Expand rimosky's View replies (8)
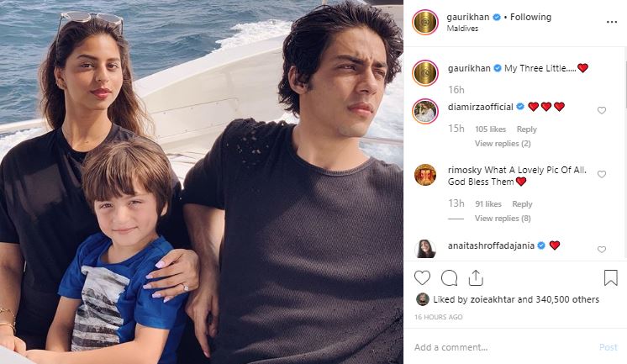The width and height of the screenshot is (627, 364). [502, 219]
